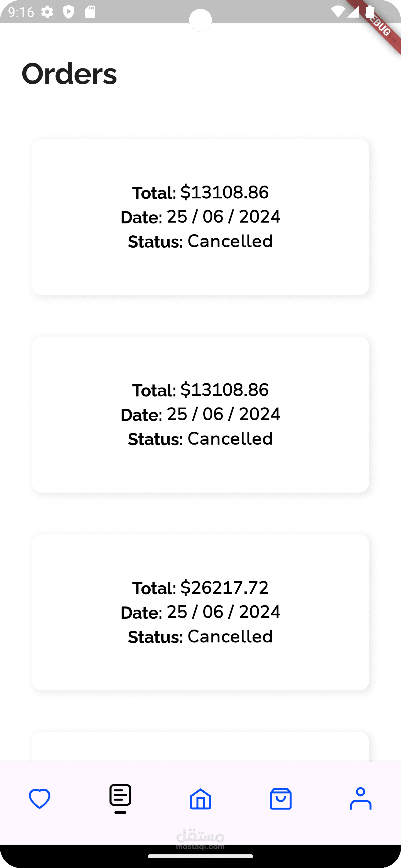Open the partially visible fourth order card
401x868 pixels.
201,747
